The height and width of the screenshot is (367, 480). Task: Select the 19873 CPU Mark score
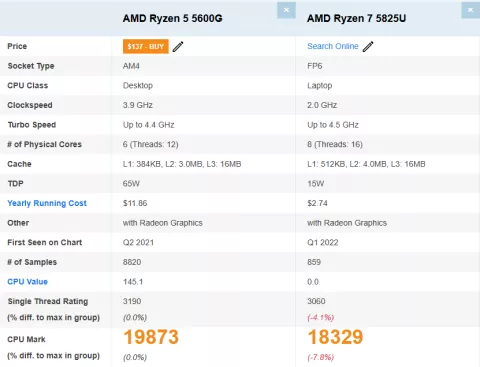(x=151, y=337)
